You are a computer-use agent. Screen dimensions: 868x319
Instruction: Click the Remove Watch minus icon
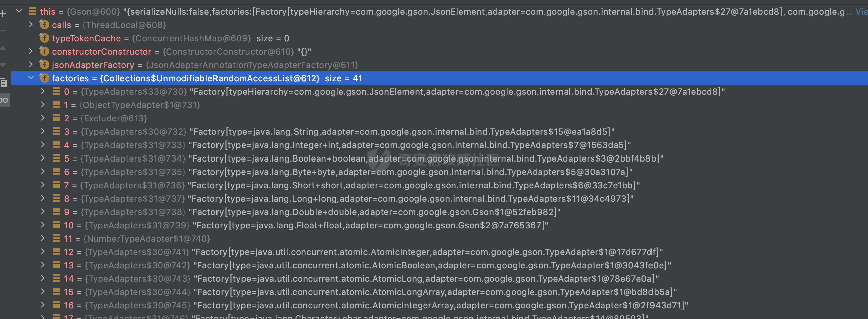tap(3, 31)
